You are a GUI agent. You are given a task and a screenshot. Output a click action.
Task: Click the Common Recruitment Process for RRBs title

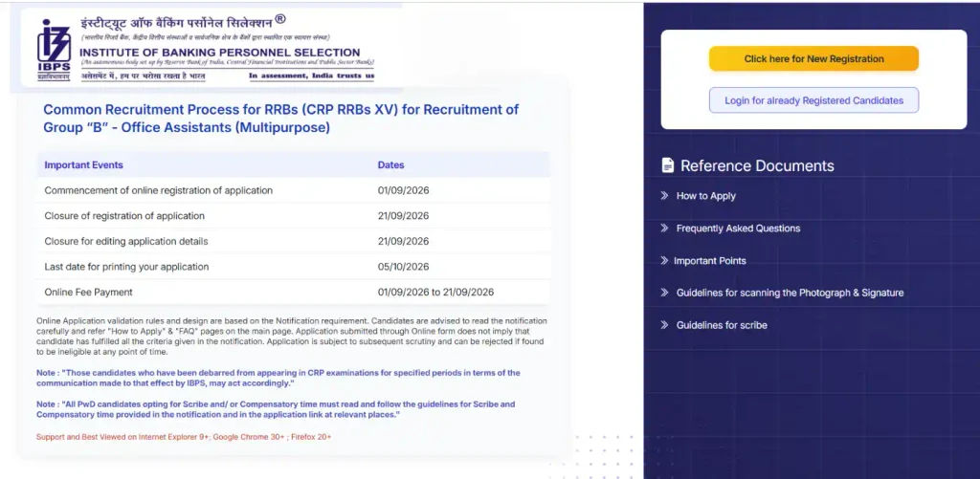pos(280,119)
